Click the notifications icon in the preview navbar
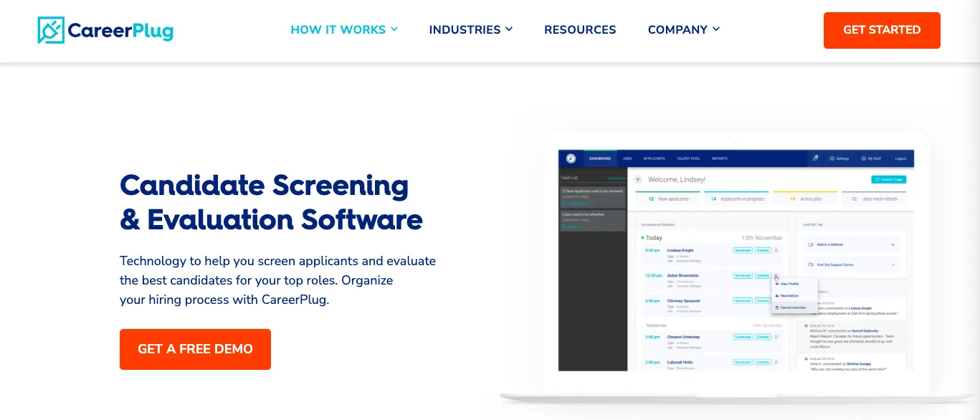 tap(816, 158)
